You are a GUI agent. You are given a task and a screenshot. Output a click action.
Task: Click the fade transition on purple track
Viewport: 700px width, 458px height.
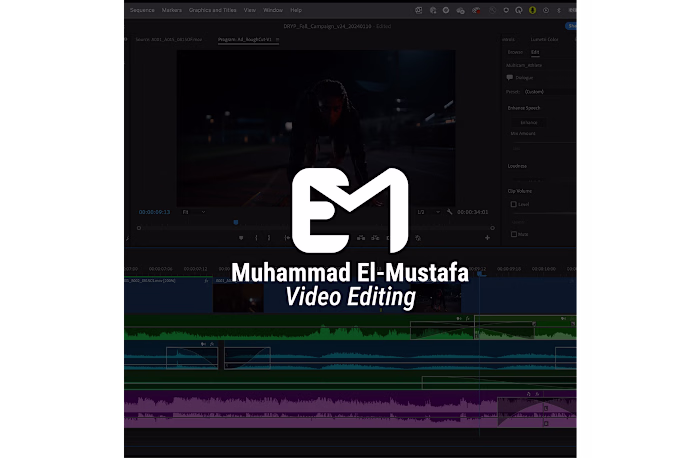pyautogui.click(x=537, y=412)
